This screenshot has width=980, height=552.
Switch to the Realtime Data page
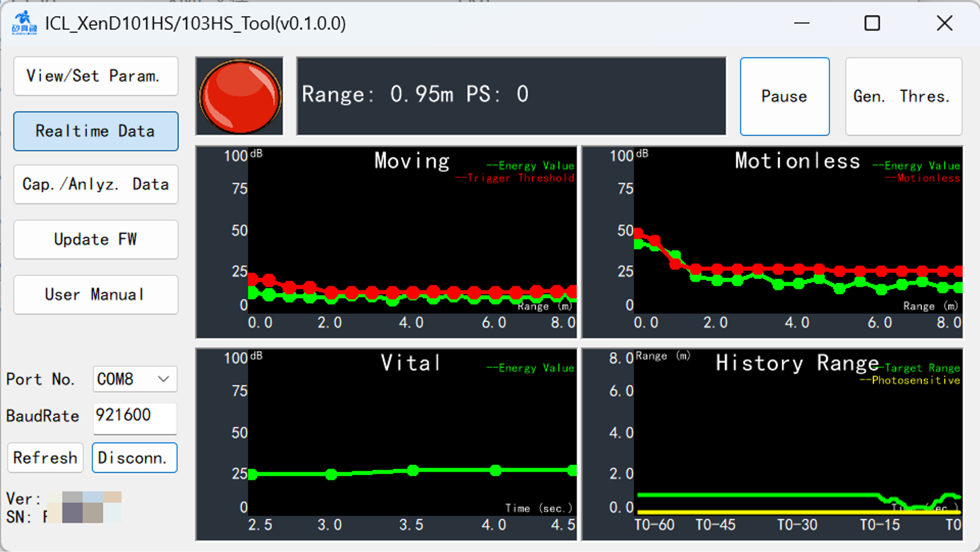96,131
